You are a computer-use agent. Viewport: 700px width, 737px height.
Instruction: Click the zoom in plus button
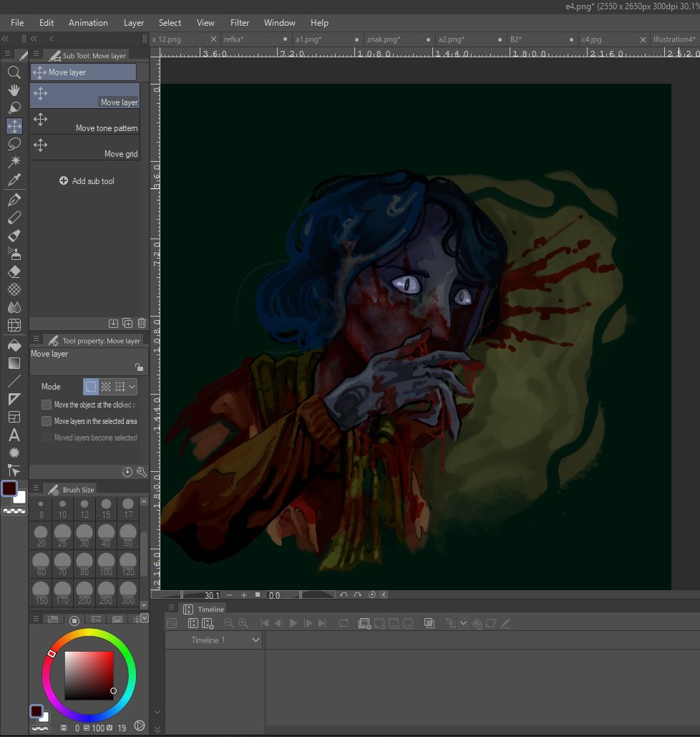click(x=243, y=594)
